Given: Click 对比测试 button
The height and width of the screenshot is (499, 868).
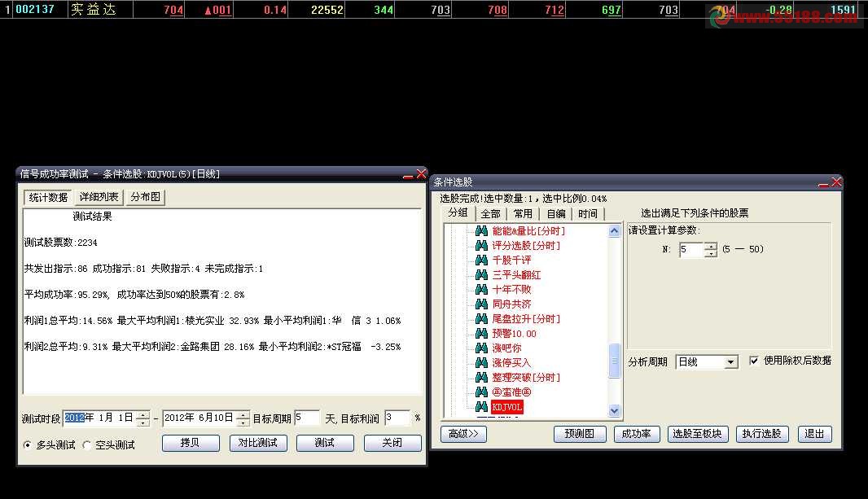Looking at the screenshot, I should tap(258, 443).
